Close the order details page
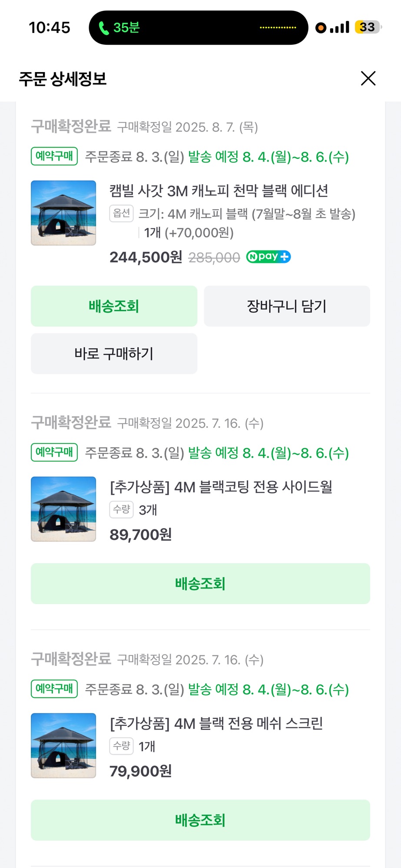 pos(368,79)
